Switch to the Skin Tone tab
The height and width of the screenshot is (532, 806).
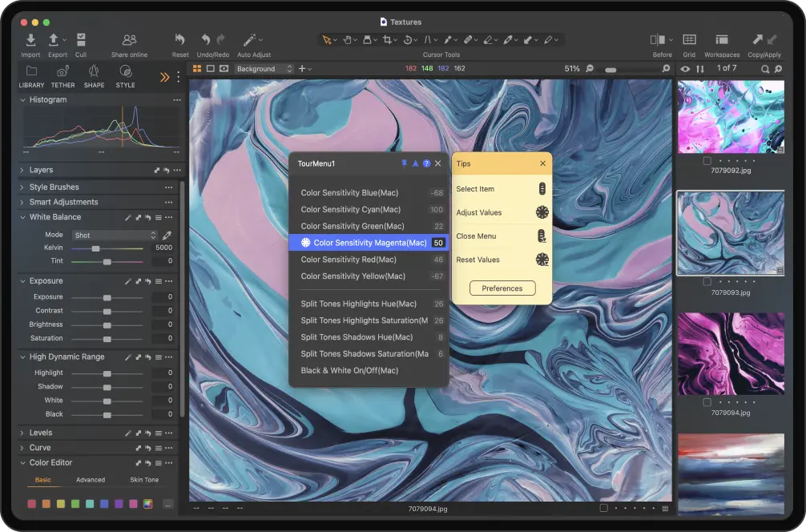click(x=144, y=480)
